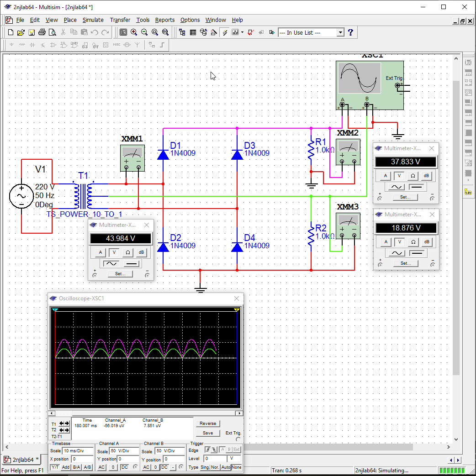Open the Place menu
Screen dimensions: 476x476
(70, 20)
